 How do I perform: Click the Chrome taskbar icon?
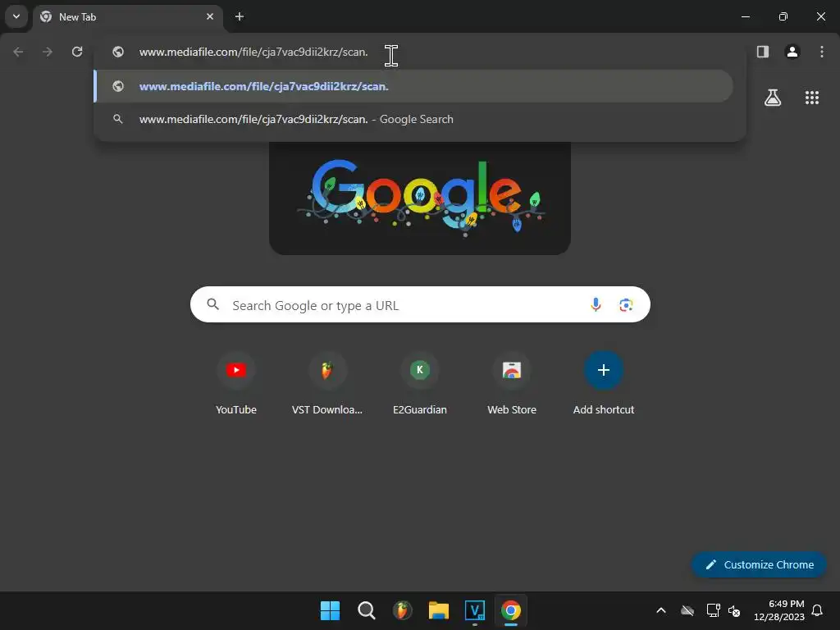[x=511, y=610]
